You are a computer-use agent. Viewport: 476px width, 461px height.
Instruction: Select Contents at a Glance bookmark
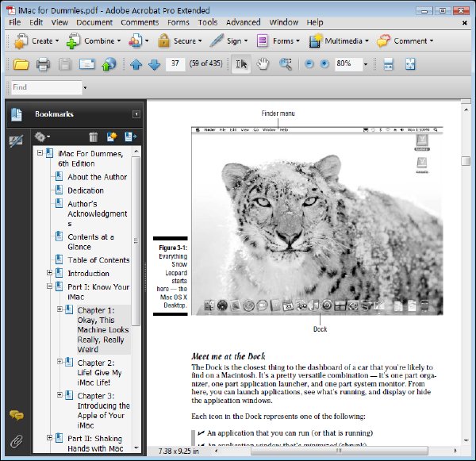pos(90,242)
